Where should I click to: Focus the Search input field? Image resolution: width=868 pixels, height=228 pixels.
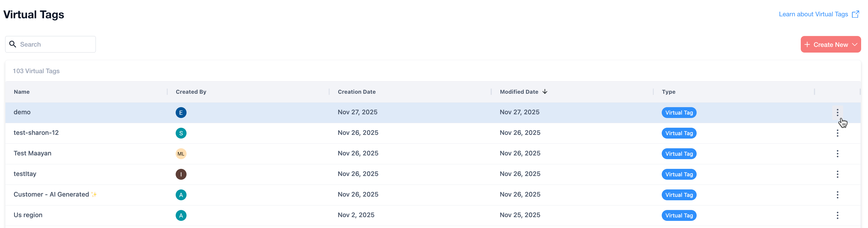[56, 44]
